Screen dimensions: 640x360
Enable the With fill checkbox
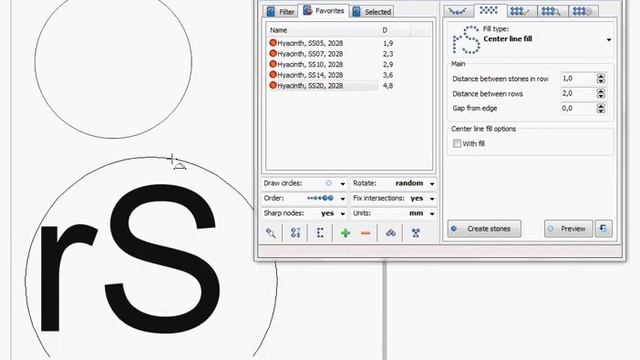(457, 143)
